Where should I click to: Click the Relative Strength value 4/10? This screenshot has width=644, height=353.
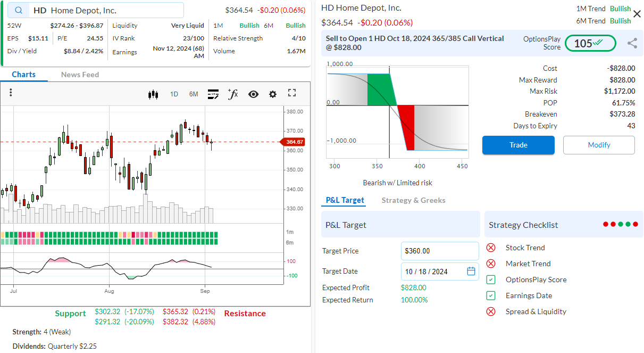pos(299,38)
